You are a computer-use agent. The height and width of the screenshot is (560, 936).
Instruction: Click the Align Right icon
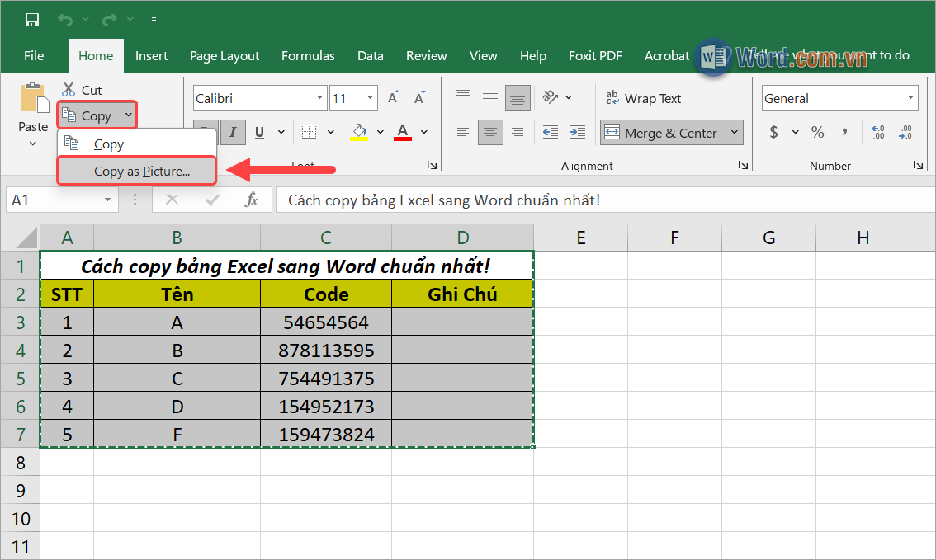[x=518, y=132]
